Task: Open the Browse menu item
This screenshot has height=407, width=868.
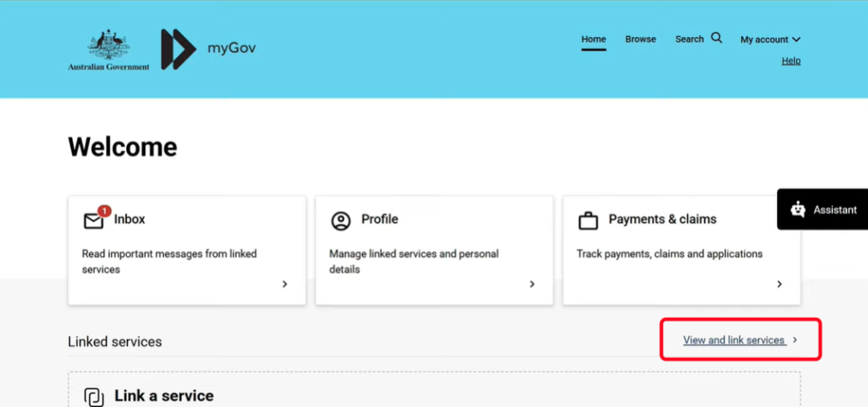Action: coord(641,39)
